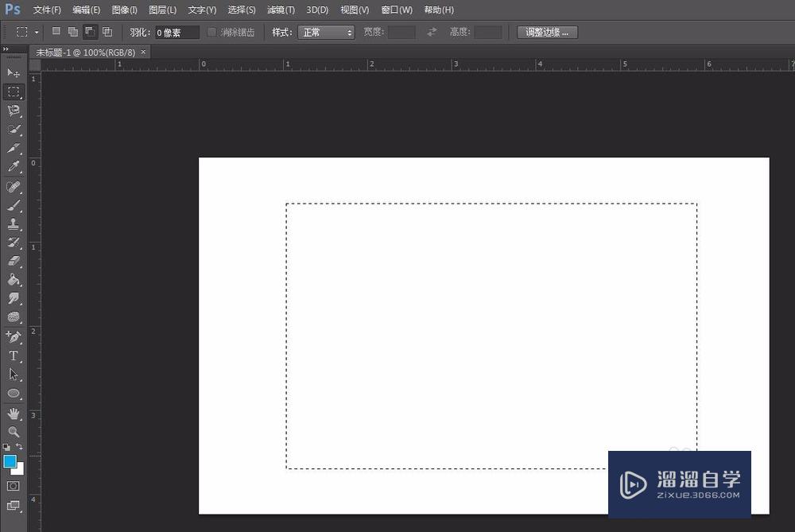Open the 文字(Y) menu
Image resolution: width=795 pixels, height=532 pixels.
click(x=202, y=10)
